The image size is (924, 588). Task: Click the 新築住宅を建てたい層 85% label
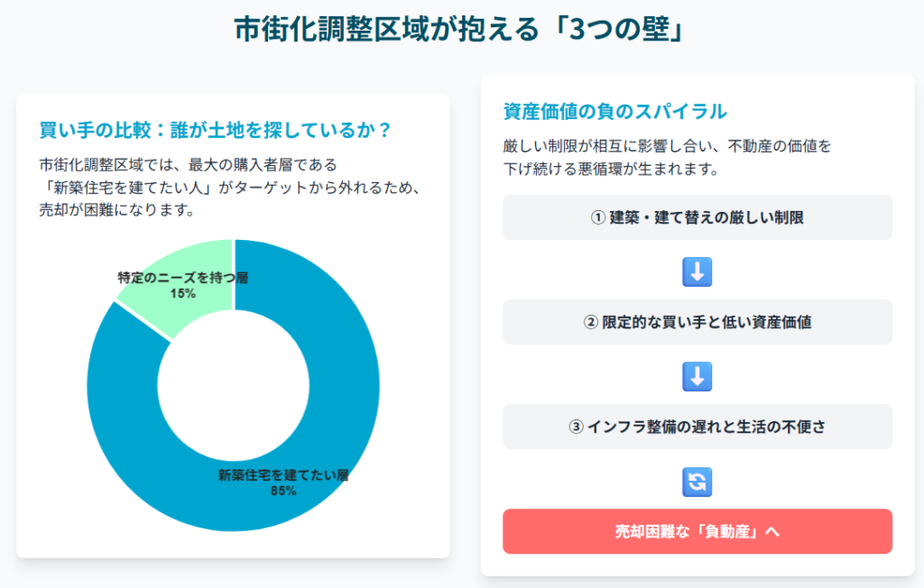283,482
